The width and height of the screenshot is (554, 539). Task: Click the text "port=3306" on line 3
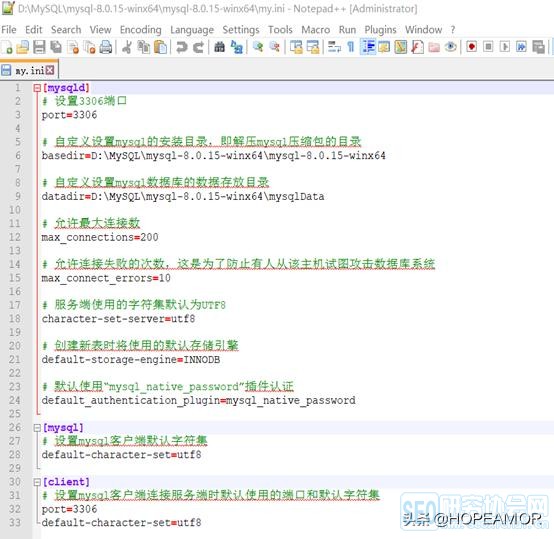coord(69,115)
